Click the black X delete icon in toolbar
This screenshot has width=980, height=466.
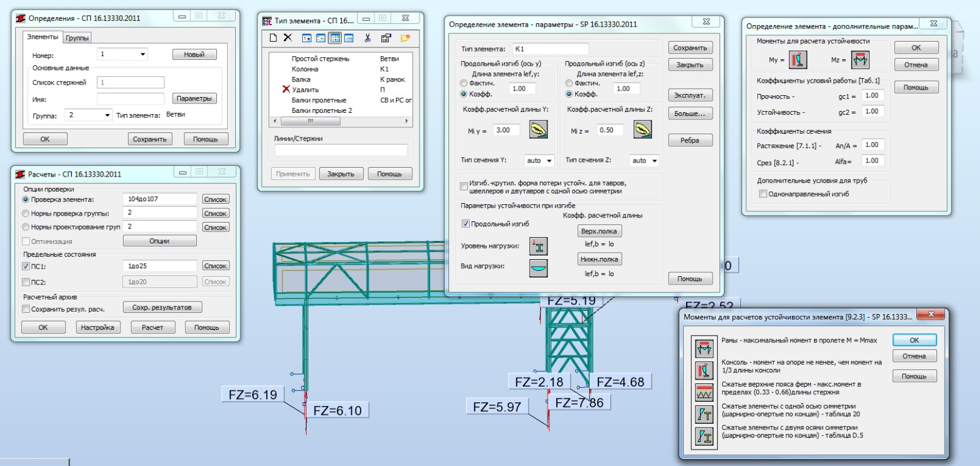click(x=288, y=38)
